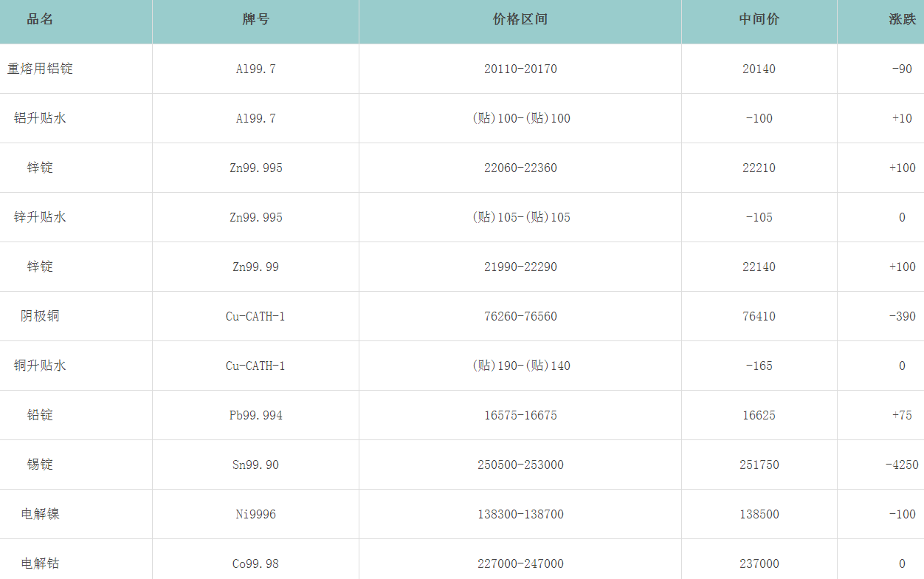924x579 pixels.
Task: Click the 锡锭 product name
Action: click(x=40, y=465)
